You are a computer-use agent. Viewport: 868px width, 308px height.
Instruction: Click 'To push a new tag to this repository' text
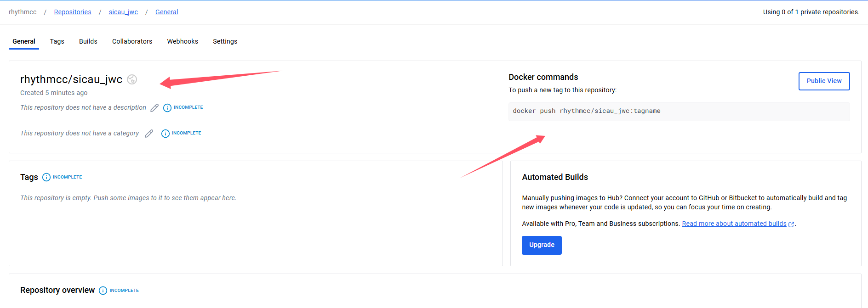[x=563, y=90]
